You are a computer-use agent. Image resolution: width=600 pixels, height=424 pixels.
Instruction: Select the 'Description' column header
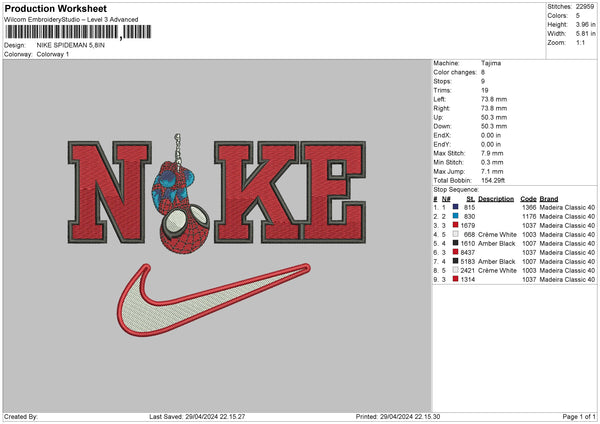[496, 199]
